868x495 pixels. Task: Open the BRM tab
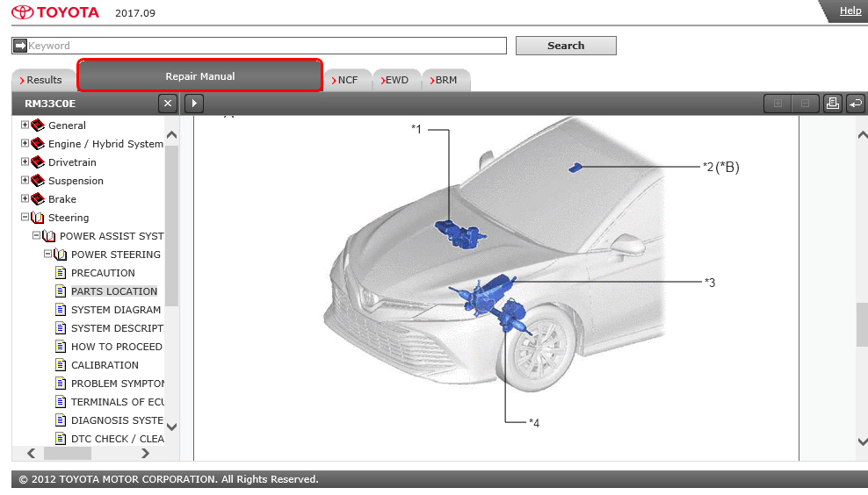446,80
